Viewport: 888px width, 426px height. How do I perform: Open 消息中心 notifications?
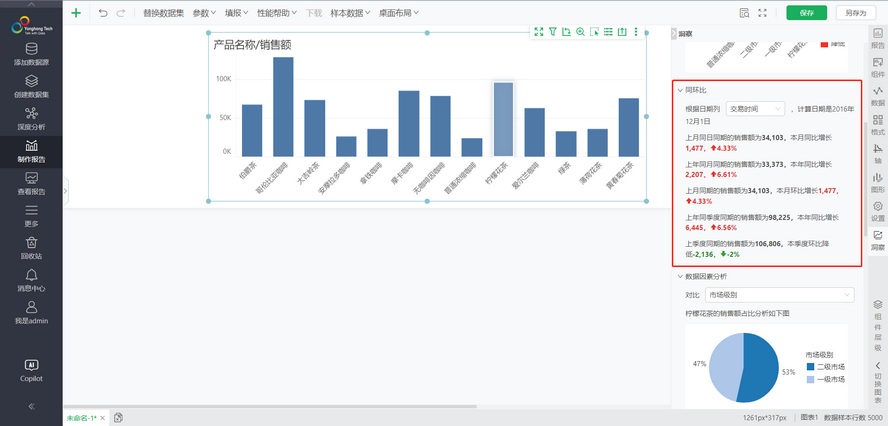31,281
